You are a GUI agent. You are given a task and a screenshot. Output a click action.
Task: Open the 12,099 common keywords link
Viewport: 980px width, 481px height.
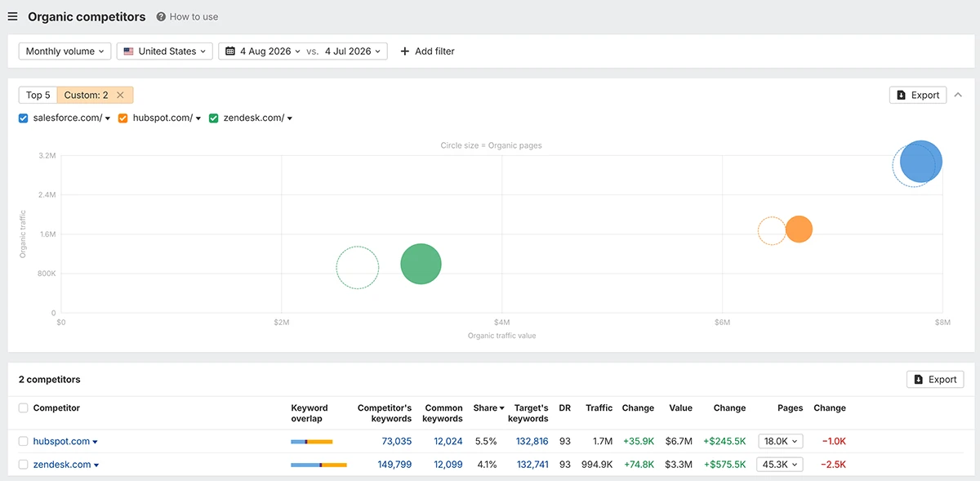coord(448,465)
